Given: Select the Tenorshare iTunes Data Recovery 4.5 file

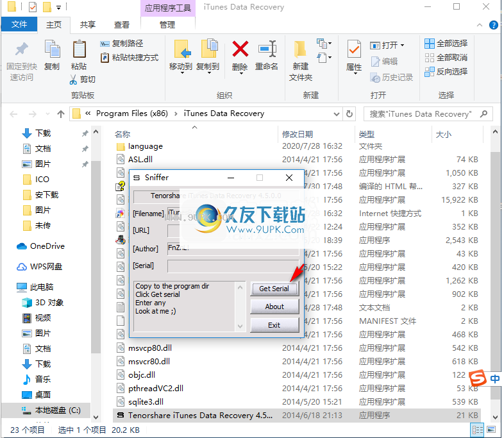Looking at the screenshot, I should (x=200, y=416).
